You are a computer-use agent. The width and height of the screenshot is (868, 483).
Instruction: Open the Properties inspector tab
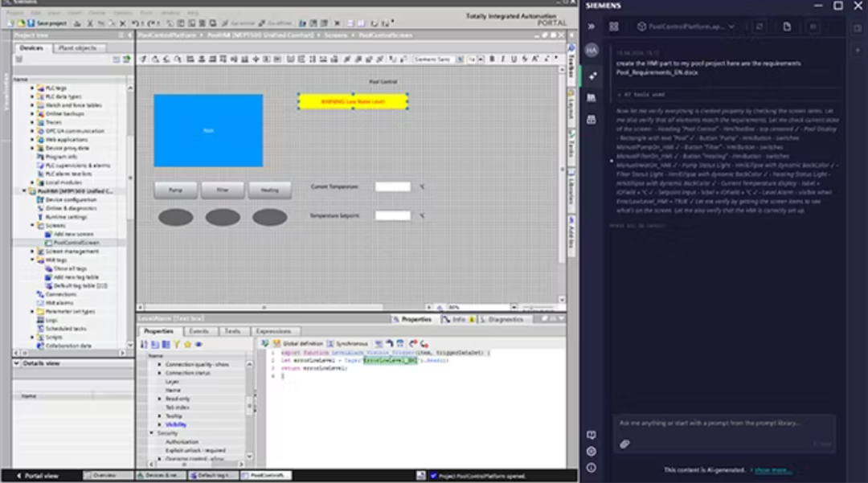pyautogui.click(x=412, y=319)
